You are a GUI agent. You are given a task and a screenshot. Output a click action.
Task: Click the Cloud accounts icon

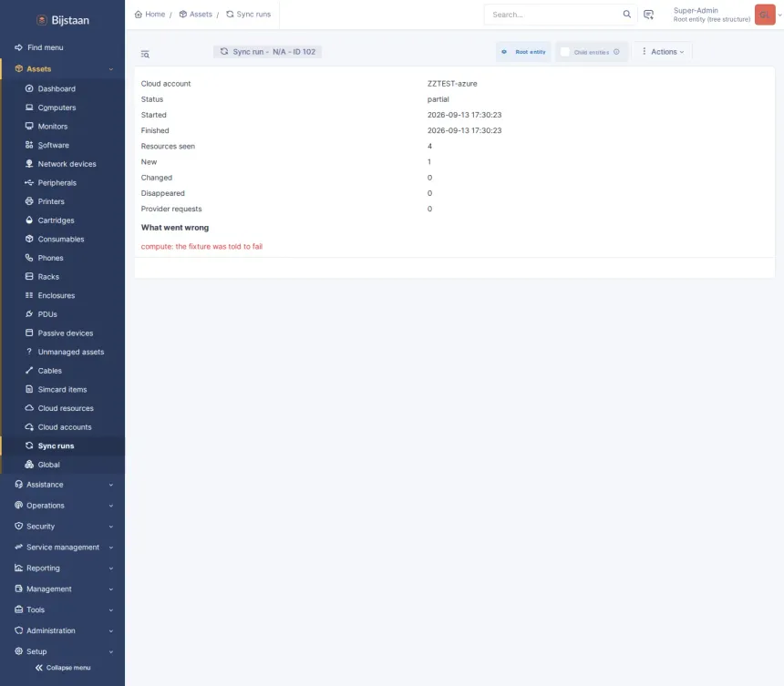(x=29, y=426)
